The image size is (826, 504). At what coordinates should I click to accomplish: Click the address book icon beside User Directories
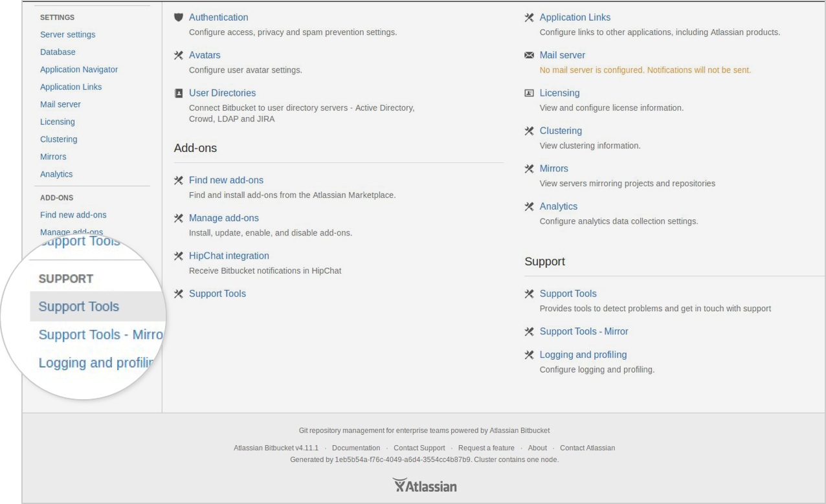pos(179,93)
